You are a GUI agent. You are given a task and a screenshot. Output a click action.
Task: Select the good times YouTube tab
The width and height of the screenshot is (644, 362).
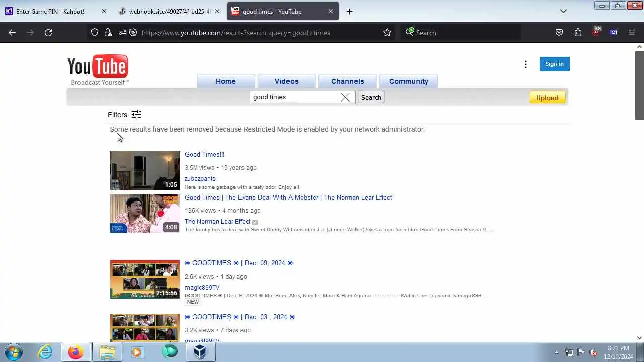point(283,12)
